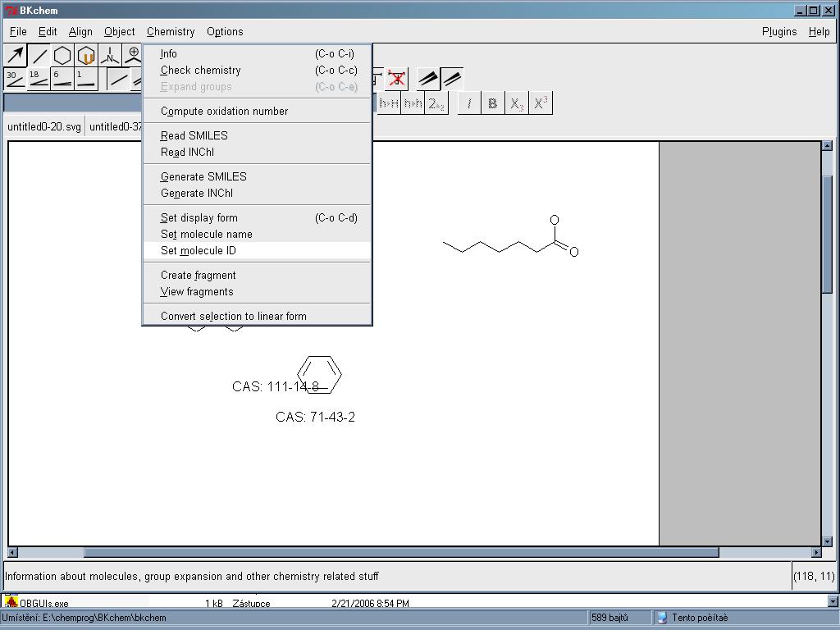This screenshot has height=630, width=840.
Task: Open the Edit menu
Action: (48, 32)
